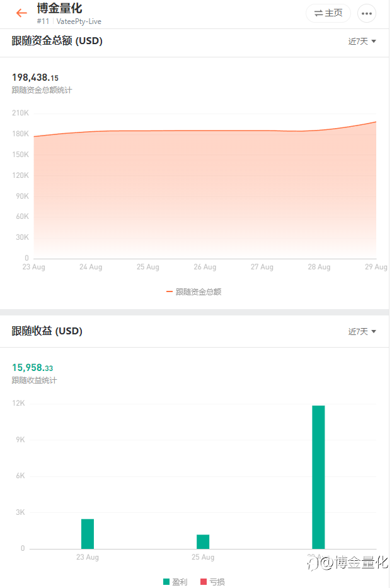The image size is (392, 588).
Task: Click the 15,958.33 profit value
Action: coord(33,368)
